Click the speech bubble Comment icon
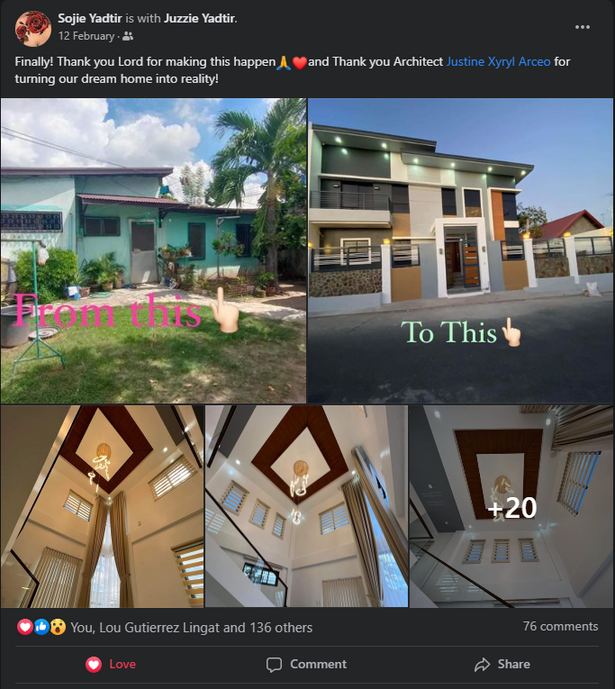Image resolution: width=615 pixels, height=689 pixels. click(274, 664)
